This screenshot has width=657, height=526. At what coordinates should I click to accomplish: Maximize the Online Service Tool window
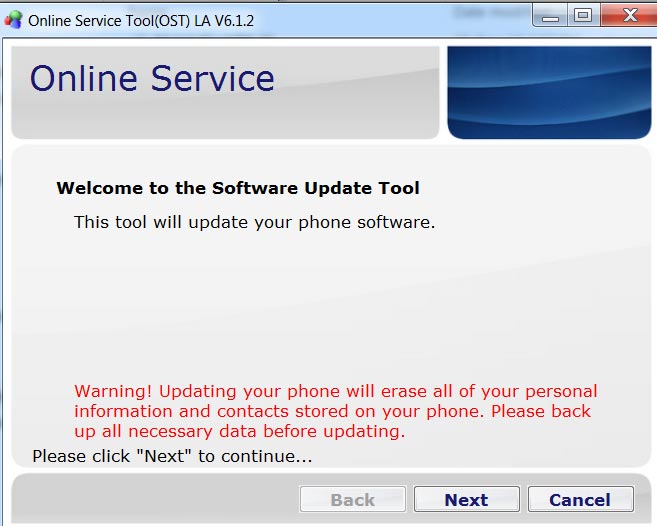click(x=583, y=16)
